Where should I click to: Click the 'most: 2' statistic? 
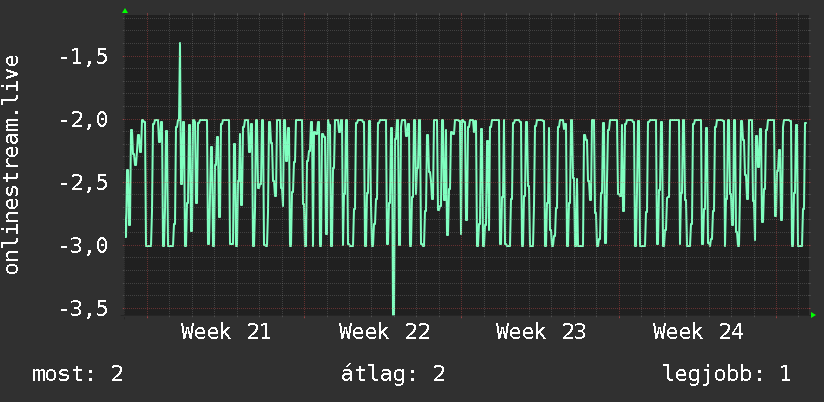78,374
